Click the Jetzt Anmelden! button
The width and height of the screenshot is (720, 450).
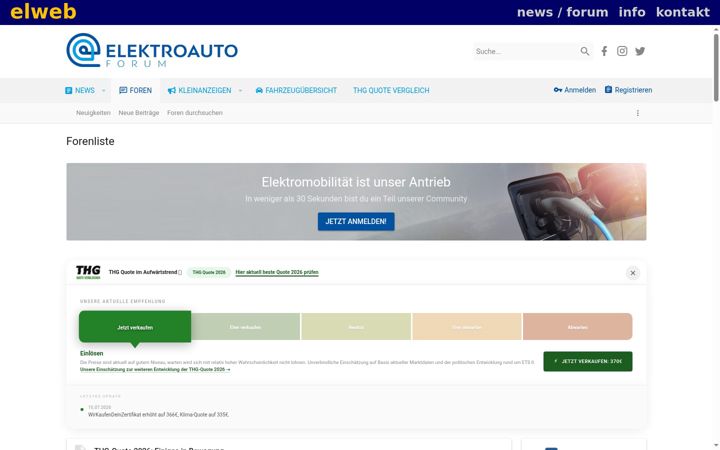(356, 221)
